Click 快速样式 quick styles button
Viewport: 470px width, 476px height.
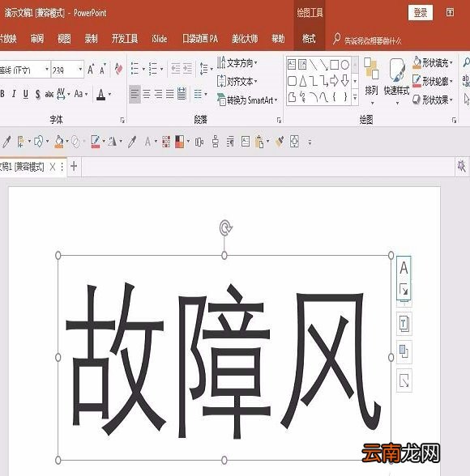(x=396, y=81)
